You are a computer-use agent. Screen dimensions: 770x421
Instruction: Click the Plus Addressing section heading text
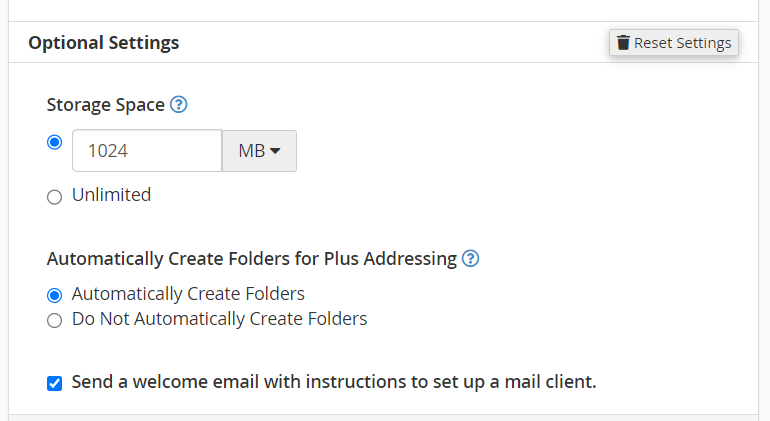coord(251,259)
